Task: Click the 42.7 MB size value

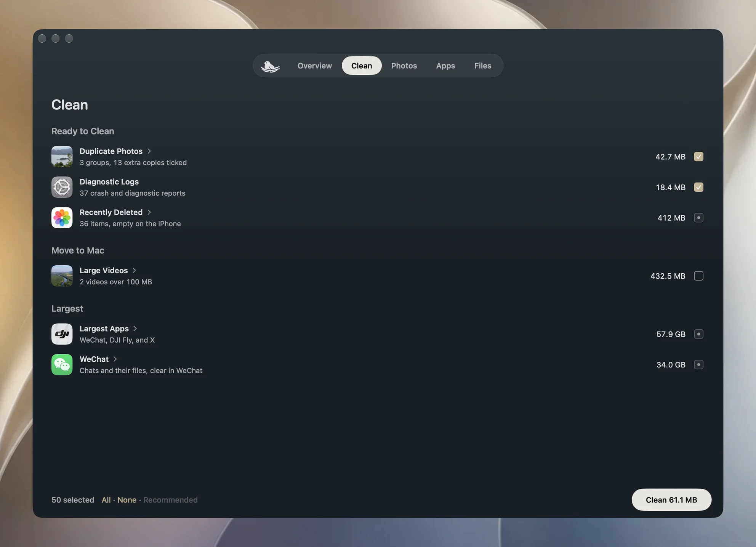Action: tap(670, 157)
